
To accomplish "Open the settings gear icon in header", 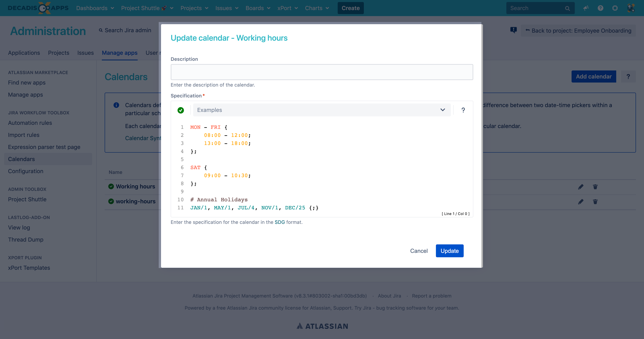I will [x=615, y=8].
